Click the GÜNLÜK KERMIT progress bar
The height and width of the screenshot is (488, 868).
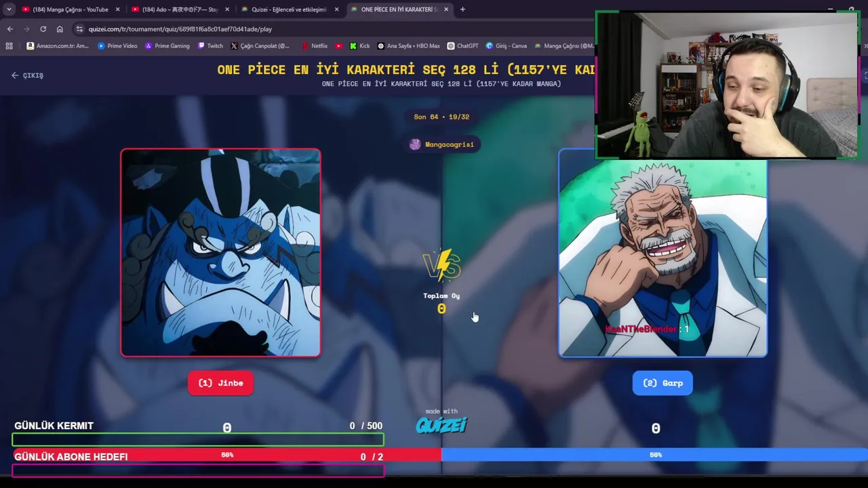pos(198,440)
